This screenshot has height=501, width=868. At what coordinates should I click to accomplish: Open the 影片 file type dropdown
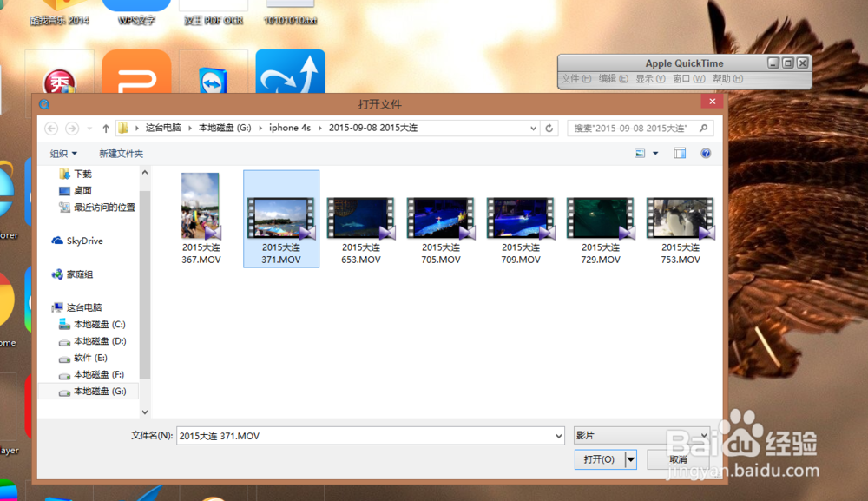coord(641,435)
